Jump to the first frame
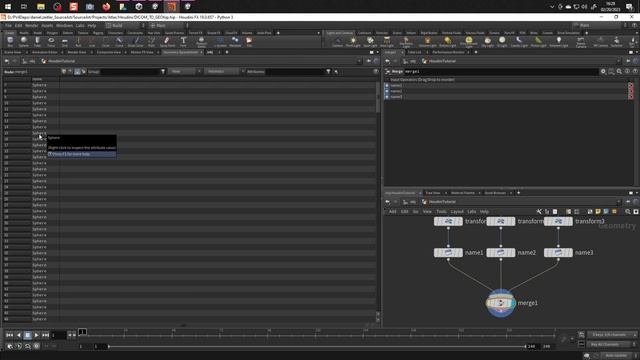The width and height of the screenshot is (640, 360). coord(9,335)
